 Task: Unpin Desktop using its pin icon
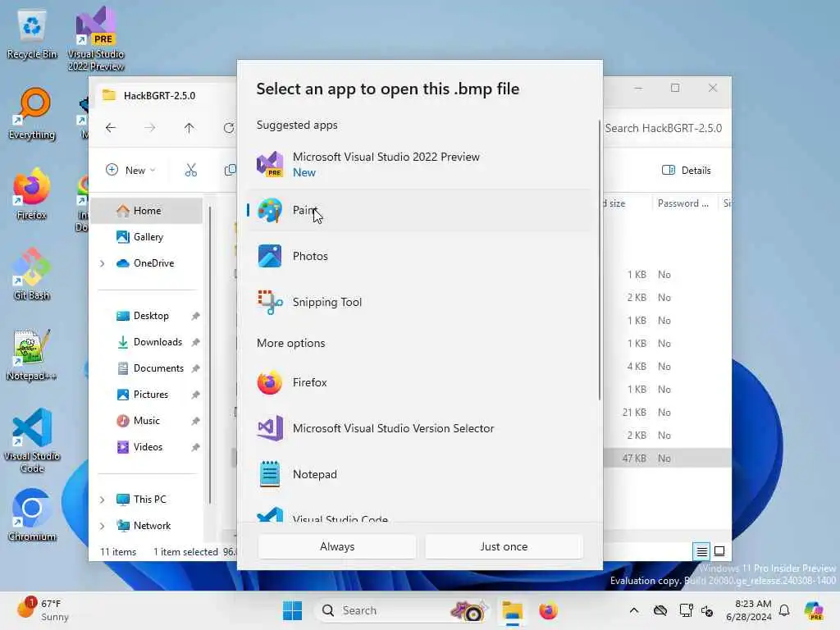[195, 316]
